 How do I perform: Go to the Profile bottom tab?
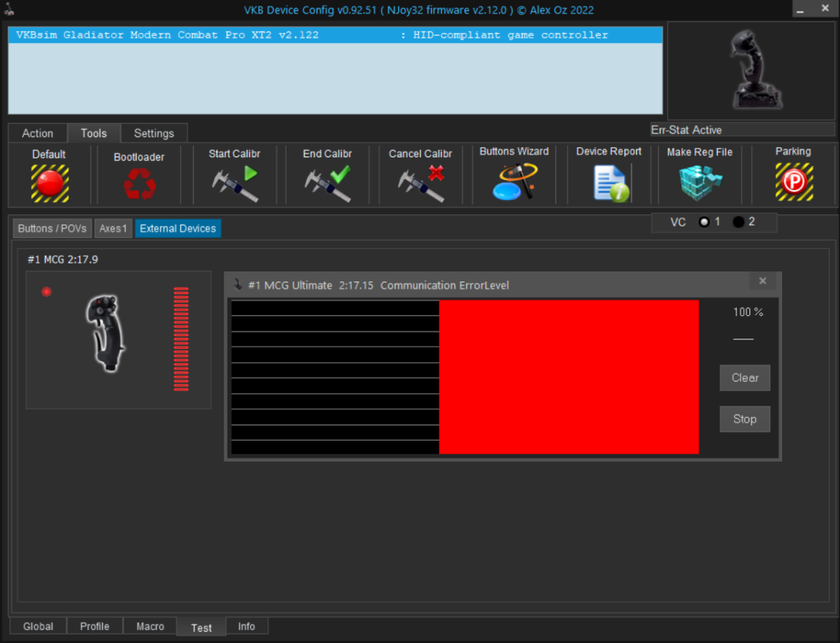tap(94, 627)
